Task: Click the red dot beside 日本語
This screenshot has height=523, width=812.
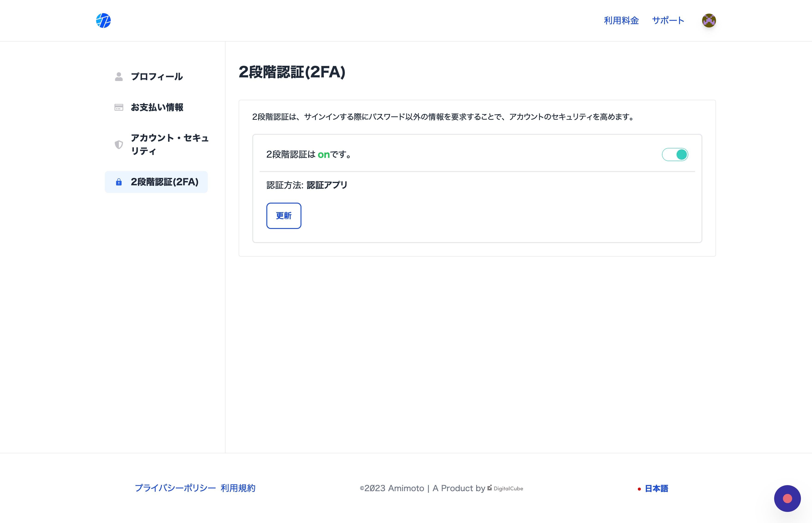Action: coord(640,489)
